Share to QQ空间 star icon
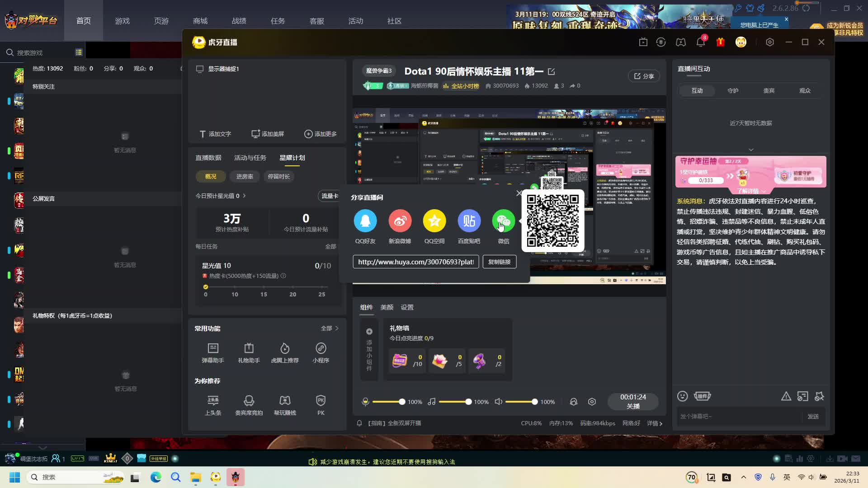The width and height of the screenshot is (868, 488). pos(434,221)
